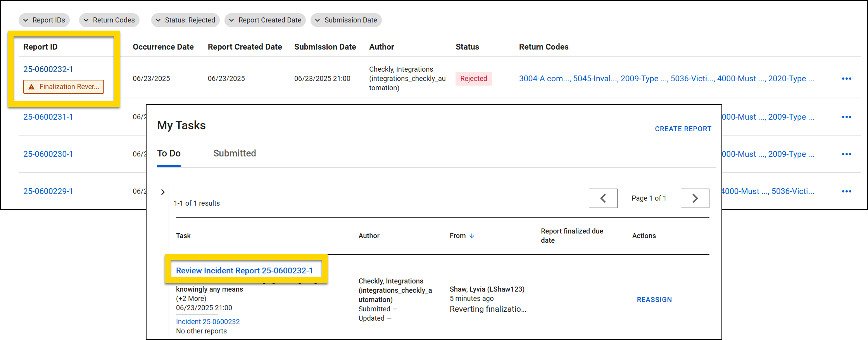868x340 pixels.
Task: Open the three-dot menu for report 25-0600232-1
Action: pyautogui.click(x=846, y=79)
